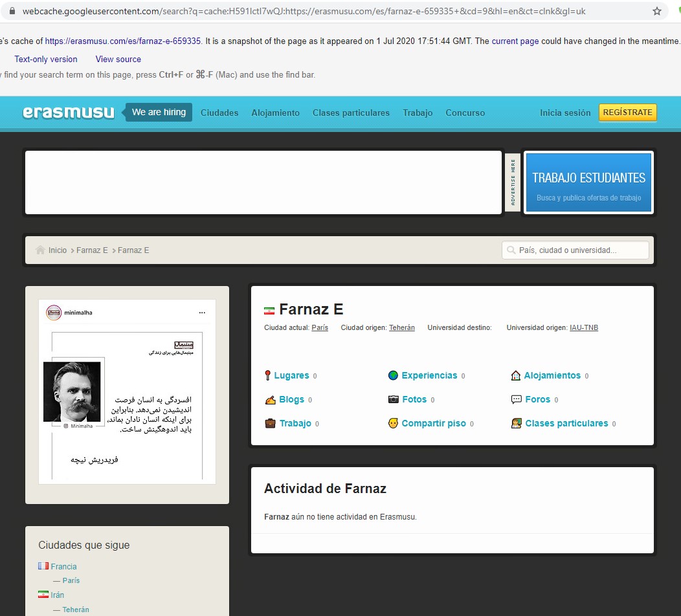Click the Lugares pin icon
681x616 pixels.
(267, 376)
